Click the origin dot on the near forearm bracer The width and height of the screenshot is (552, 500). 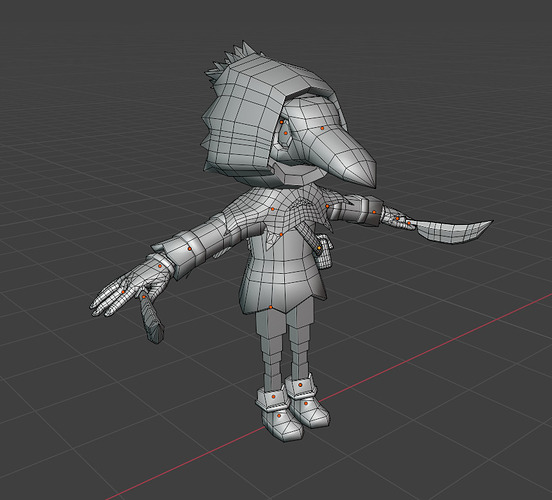(x=190, y=249)
